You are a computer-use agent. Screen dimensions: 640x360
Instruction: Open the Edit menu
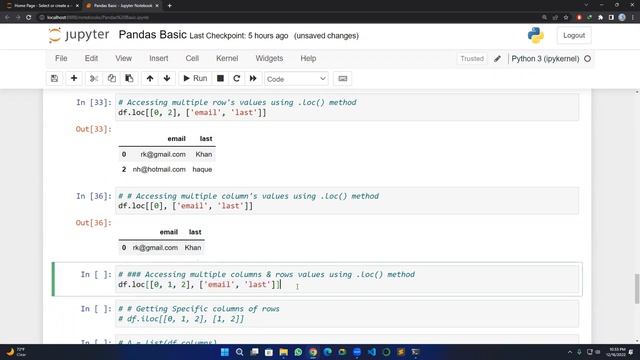pos(91,58)
